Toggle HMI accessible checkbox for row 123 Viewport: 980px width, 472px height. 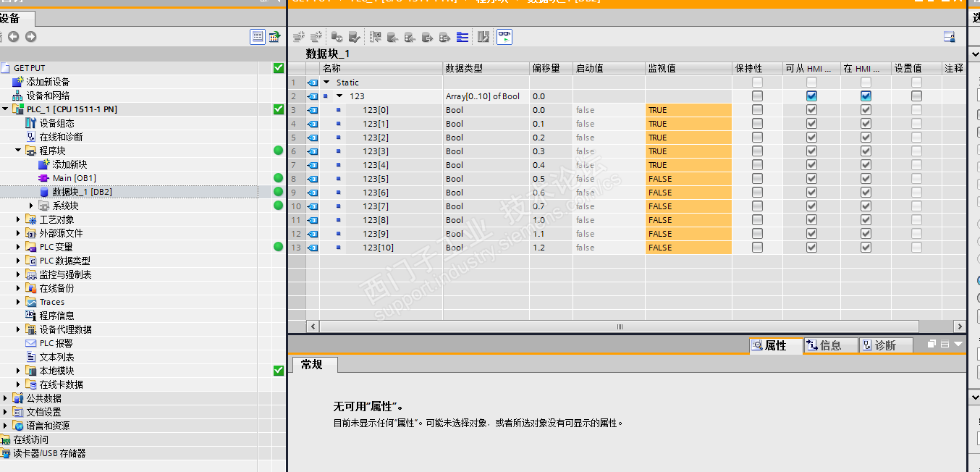click(811, 96)
